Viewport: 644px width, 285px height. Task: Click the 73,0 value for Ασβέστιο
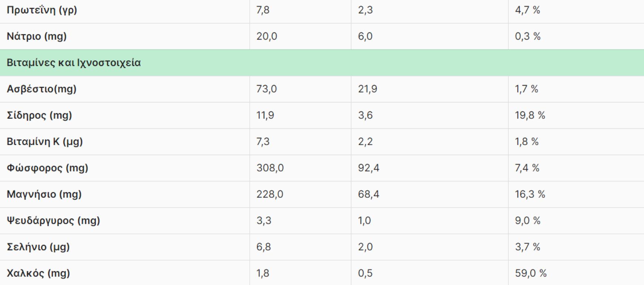click(x=267, y=89)
